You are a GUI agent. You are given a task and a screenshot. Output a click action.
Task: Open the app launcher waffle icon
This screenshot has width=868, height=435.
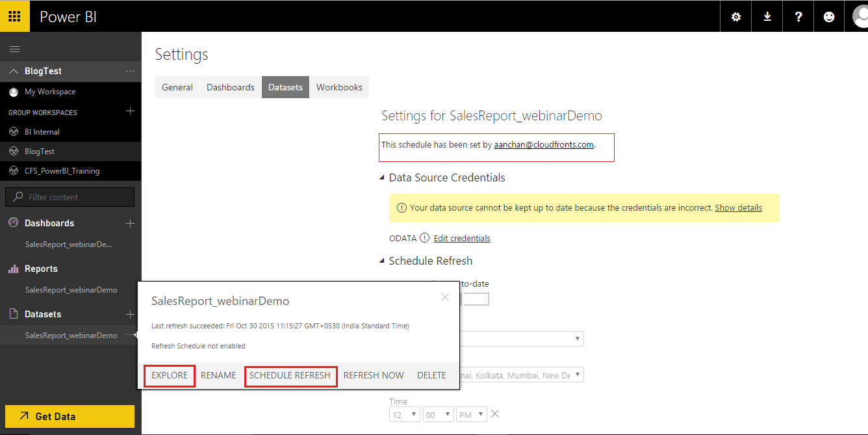pos(14,16)
